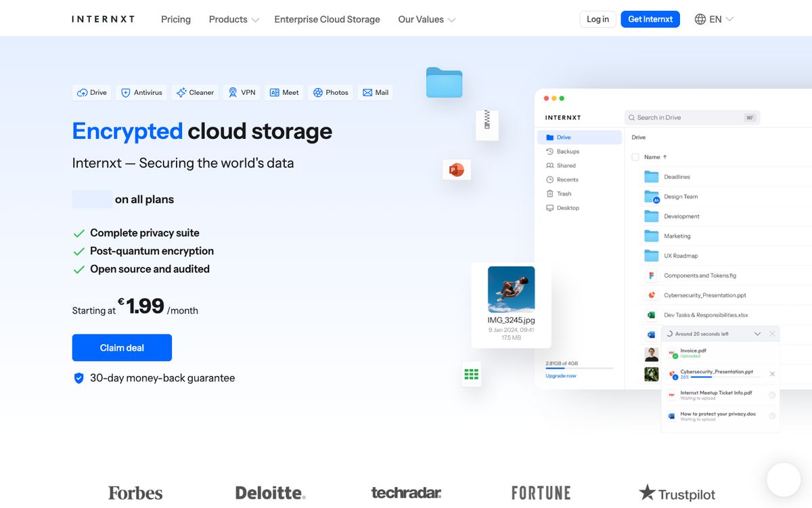Expand the Our Values menu
Image resolution: width=812 pixels, height=508 pixels.
pyautogui.click(x=427, y=20)
